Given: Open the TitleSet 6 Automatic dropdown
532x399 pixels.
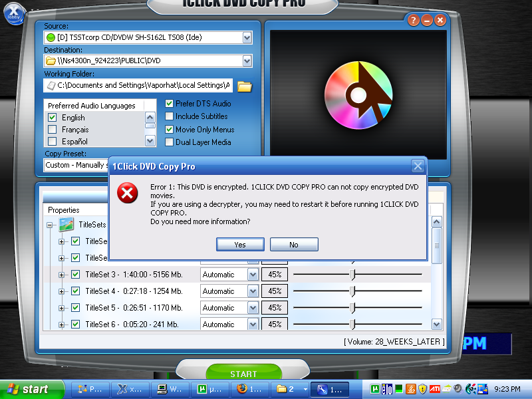Looking at the screenshot, I should (253, 325).
